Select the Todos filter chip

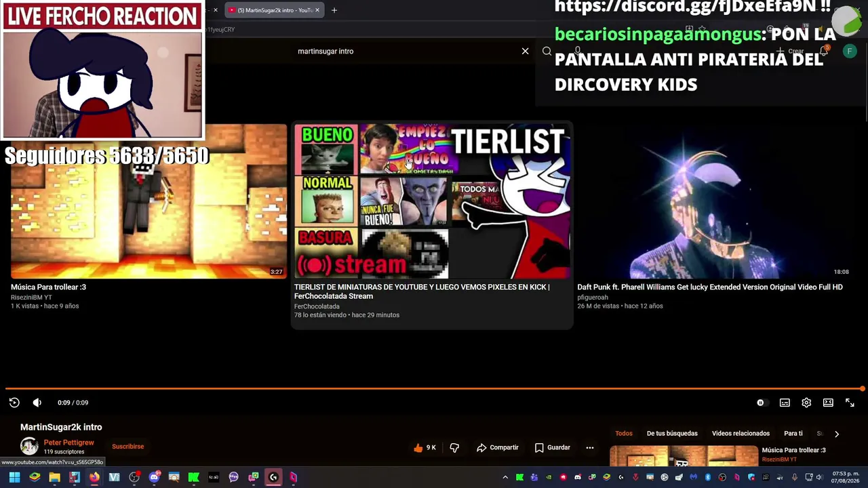click(624, 434)
